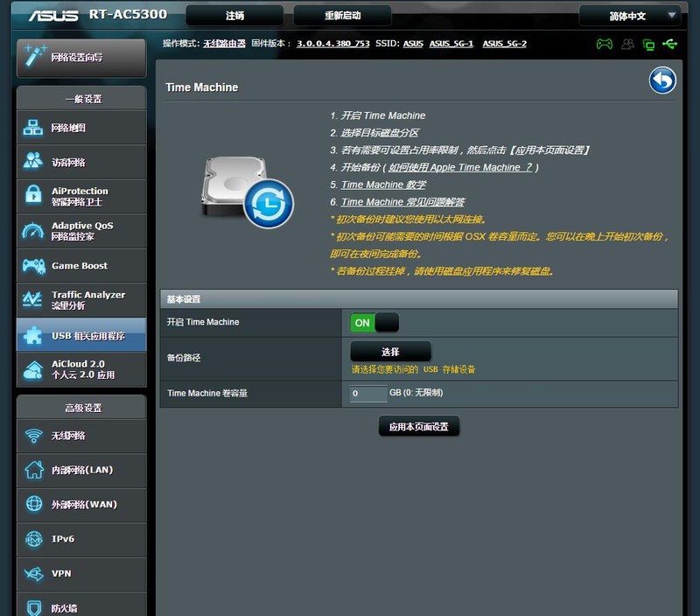This screenshot has width=700, height=616.
Task: Open the AiCloud 2.0 menu item
Action: (81, 369)
